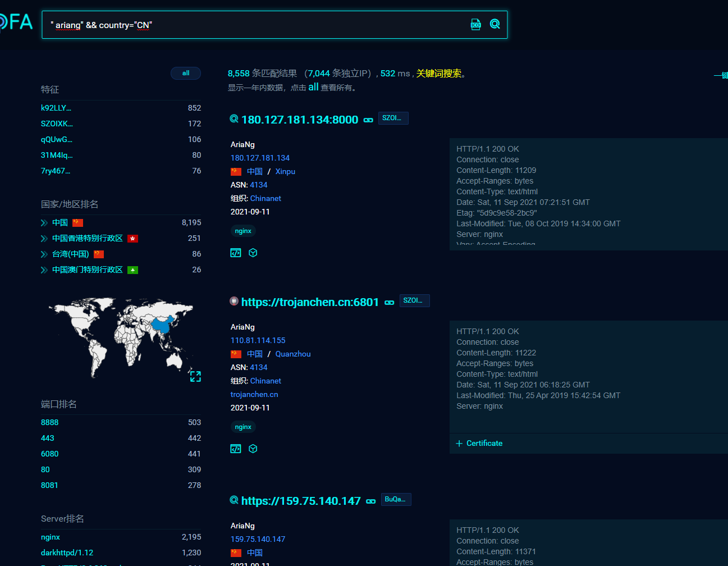Click favicon icon before 180.127.181.134:8000

tap(234, 118)
